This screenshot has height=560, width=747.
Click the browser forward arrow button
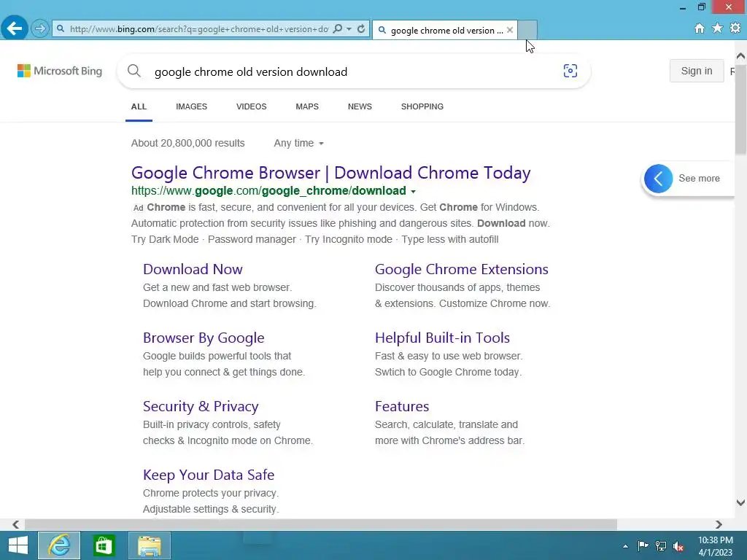point(40,29)
